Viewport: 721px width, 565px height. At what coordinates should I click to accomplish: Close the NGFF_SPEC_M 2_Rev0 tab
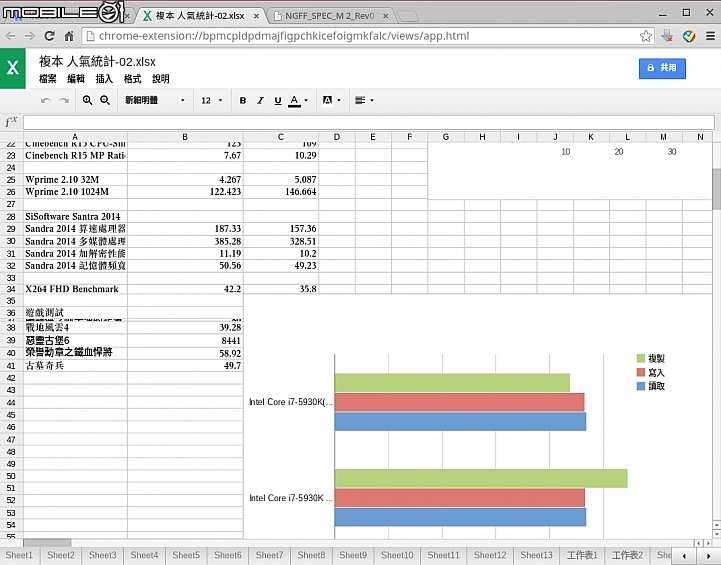click(386, 16)
